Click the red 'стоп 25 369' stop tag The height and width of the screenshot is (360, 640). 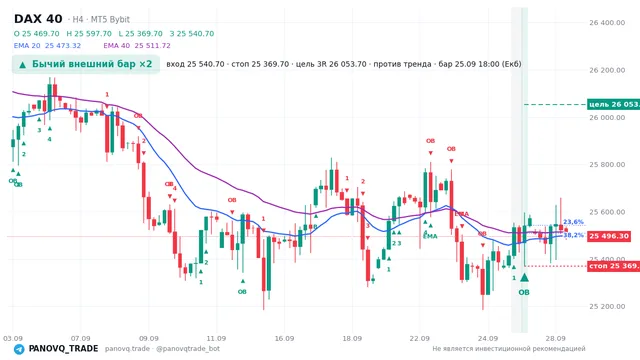coord(613,266)
